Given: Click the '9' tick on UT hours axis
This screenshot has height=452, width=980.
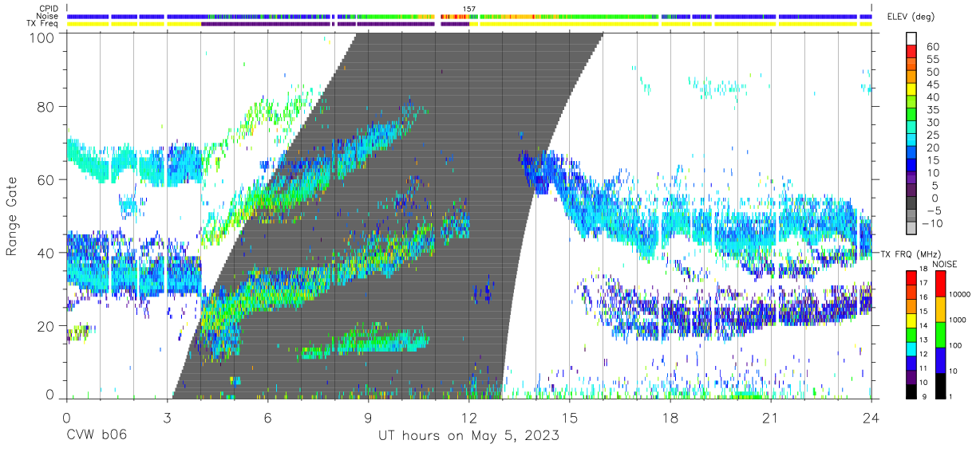Looking at the screenshot, I should pos(368,417).
